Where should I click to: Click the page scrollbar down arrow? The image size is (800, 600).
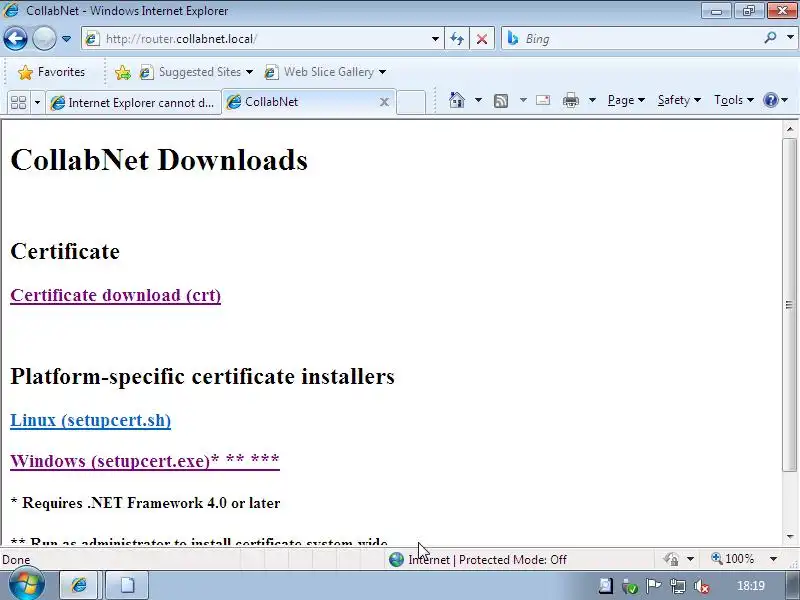(x=790, y=536)
